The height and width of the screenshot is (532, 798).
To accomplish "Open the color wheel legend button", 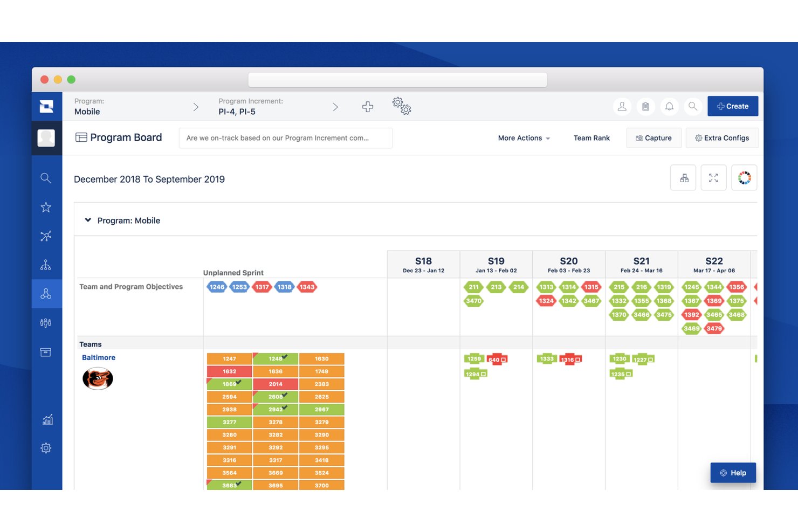I will [x=744, y=178].
